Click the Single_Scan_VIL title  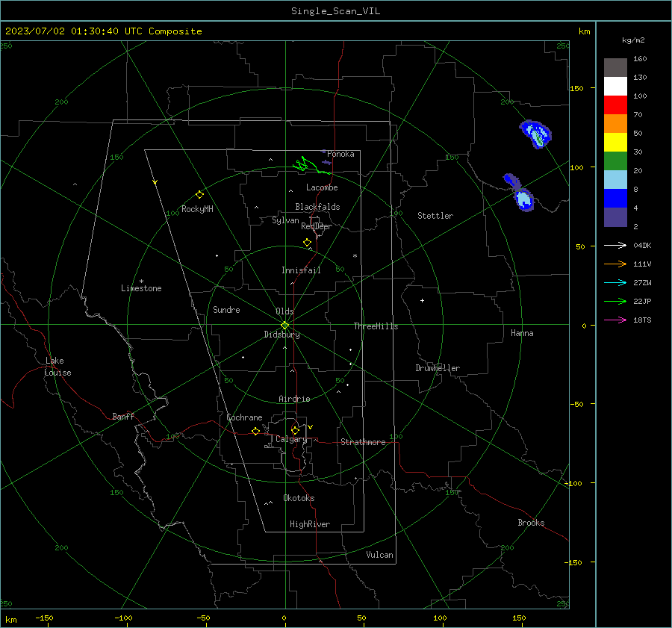[335, 11]
